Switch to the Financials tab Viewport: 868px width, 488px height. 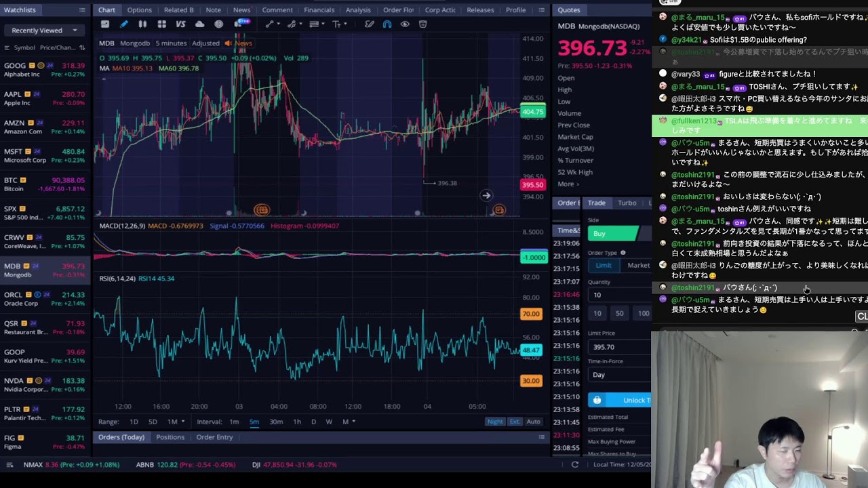[x=319, y=10]
